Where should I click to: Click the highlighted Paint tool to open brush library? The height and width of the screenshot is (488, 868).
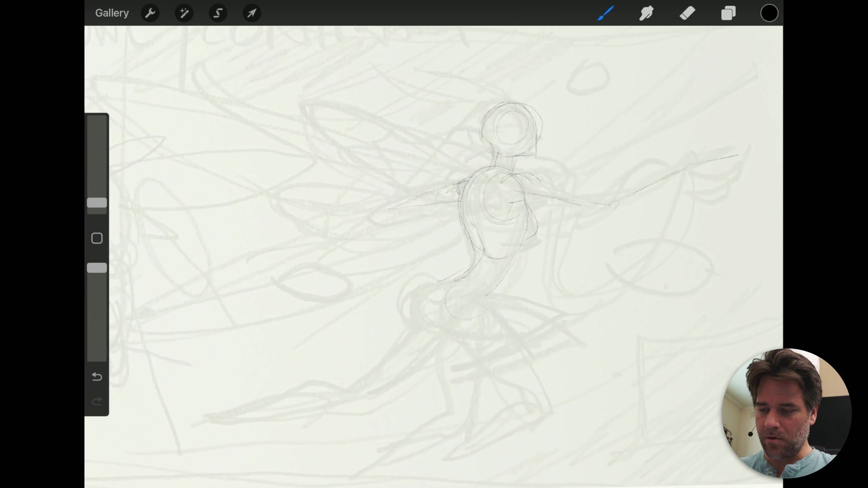[x=606, y=13]
